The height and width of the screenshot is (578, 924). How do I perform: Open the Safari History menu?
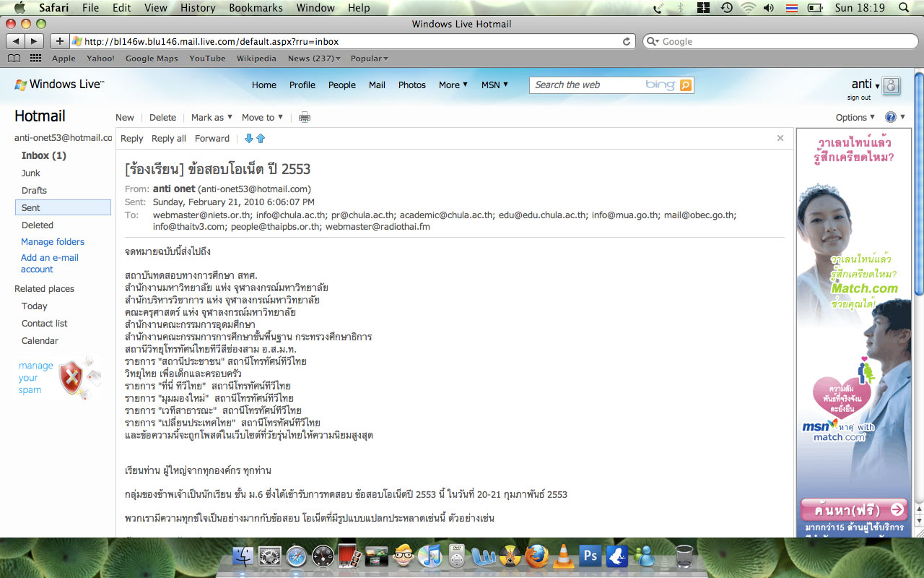pos(198,8)
